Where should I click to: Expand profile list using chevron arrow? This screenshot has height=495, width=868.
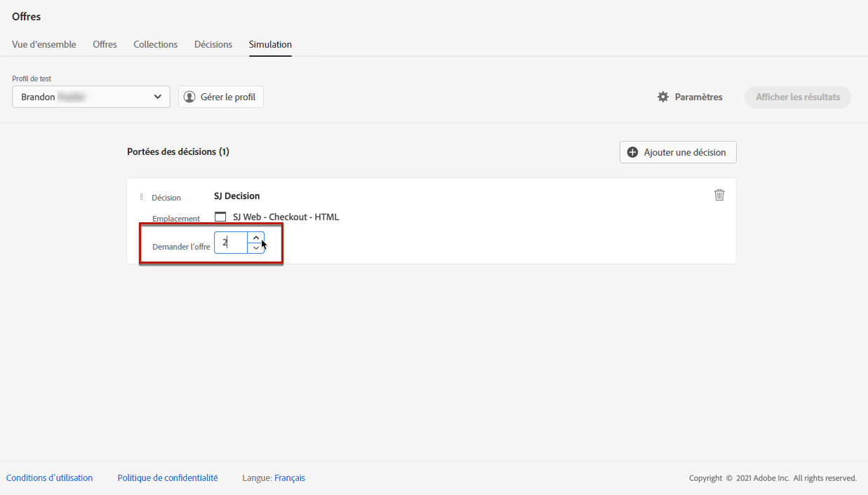click(x=158, y=97)
